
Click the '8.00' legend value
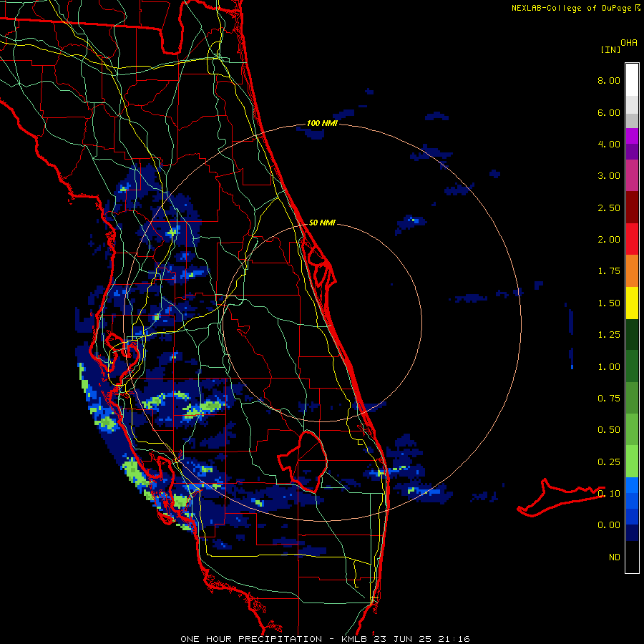click(x=609, y=80)
